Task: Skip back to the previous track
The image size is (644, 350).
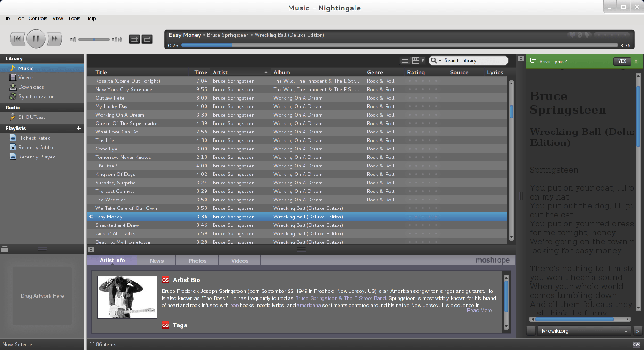Action: pos(17,39)
